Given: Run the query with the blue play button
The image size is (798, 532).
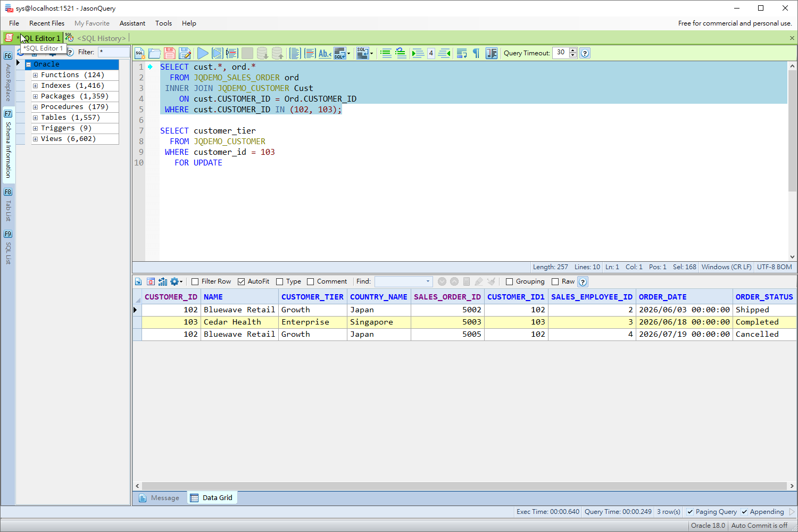Looking at the screenshot, I should [x=203, y=53].
